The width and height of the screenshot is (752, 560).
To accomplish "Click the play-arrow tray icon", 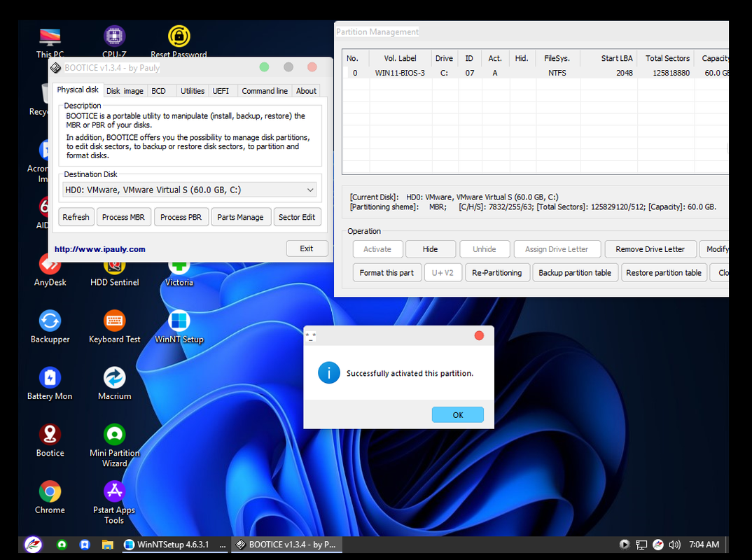I will coord(625,545).
